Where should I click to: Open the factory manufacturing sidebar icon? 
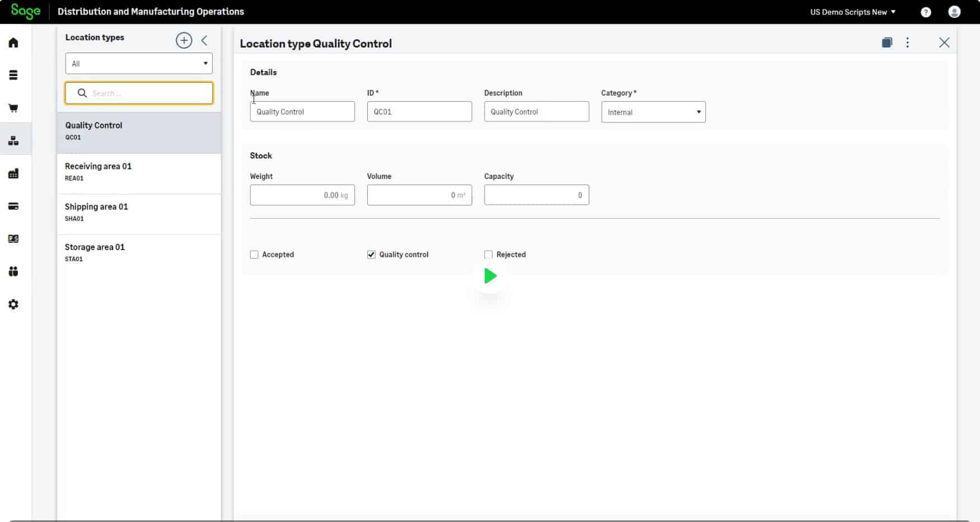tap(13, 173)
